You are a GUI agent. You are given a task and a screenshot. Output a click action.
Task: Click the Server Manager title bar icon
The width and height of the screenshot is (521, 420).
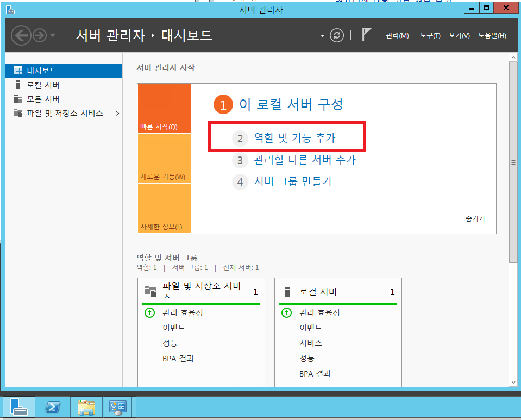[x=10, y=10]
